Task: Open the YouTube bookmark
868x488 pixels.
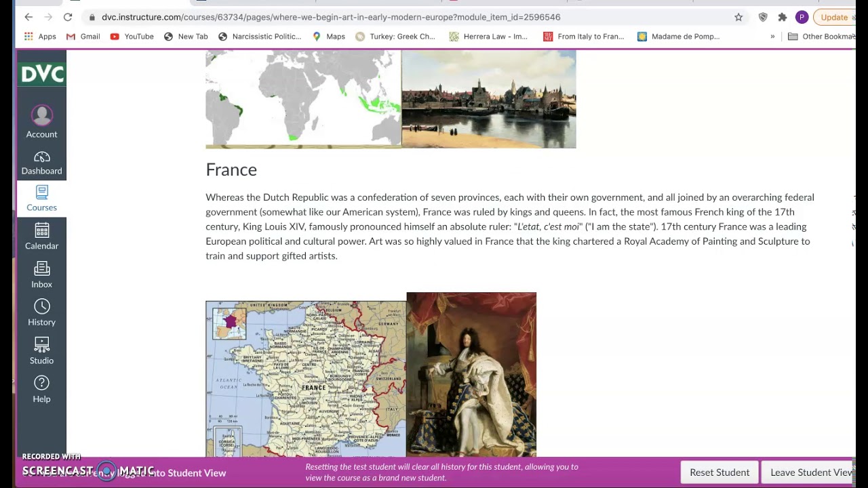Action: 132,37
